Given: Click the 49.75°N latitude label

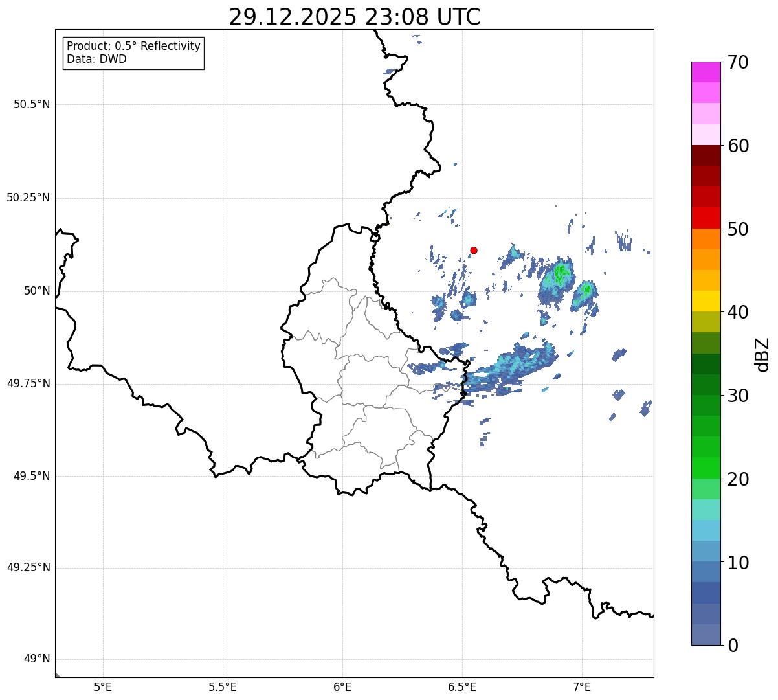Looking at the screenshot, I should coord(28,383).
